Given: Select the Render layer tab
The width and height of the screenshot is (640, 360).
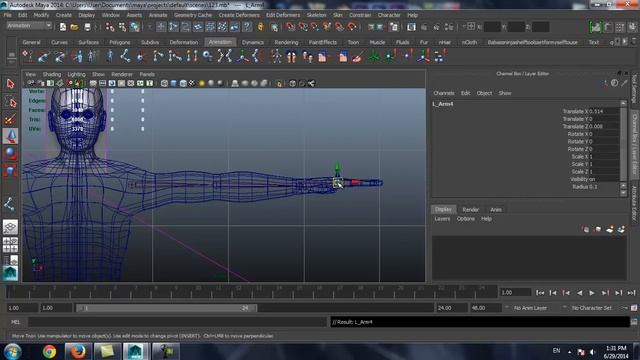Looking at the screenshot, I should coord(471,209).
